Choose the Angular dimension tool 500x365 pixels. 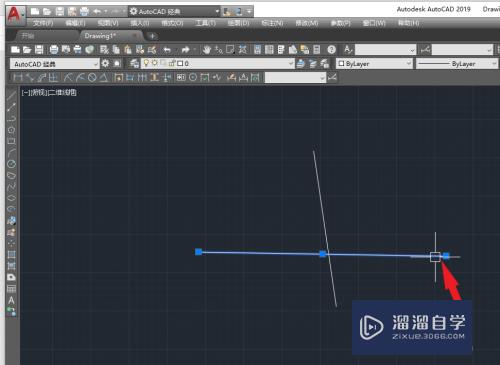104,78
